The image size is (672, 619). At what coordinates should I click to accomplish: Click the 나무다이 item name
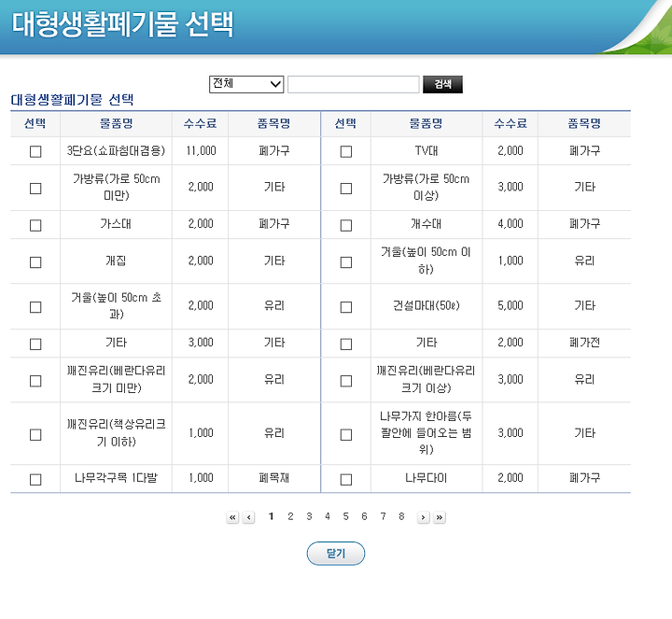426,478
